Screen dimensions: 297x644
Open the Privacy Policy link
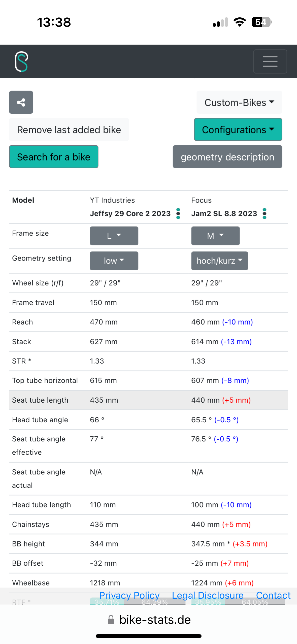[x=129, y=595]
